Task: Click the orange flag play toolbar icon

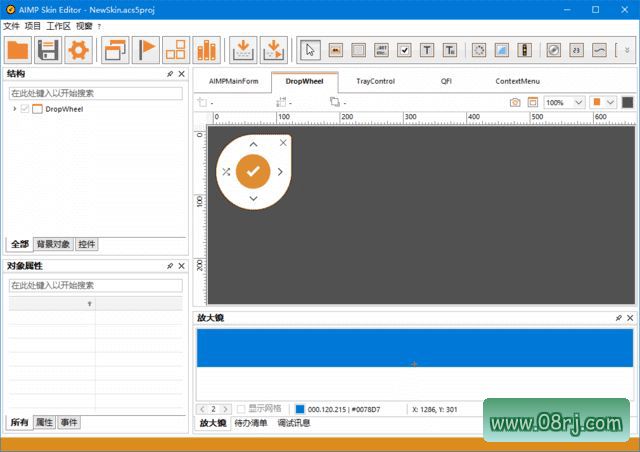Action: coord(146,50)
